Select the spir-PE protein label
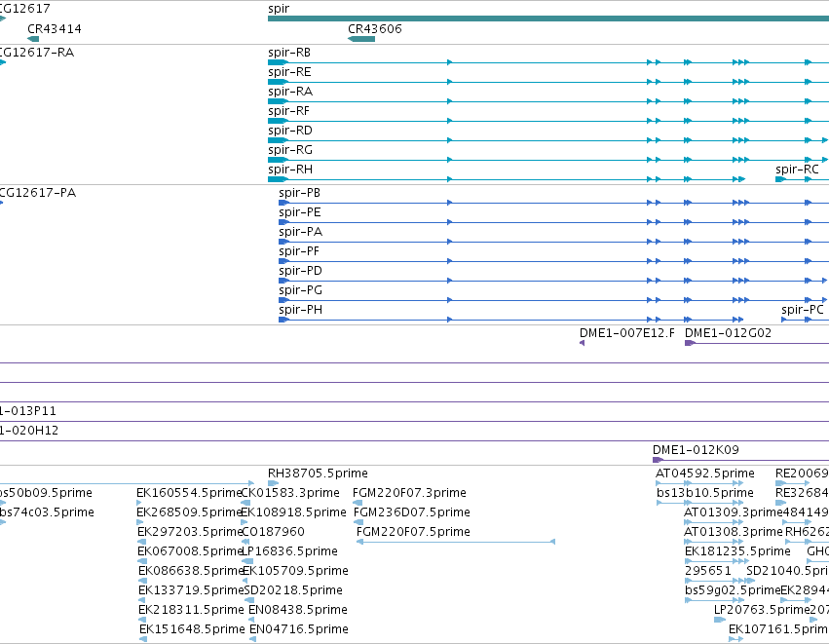Screen dimensions: 829x644 click(300, 212)
